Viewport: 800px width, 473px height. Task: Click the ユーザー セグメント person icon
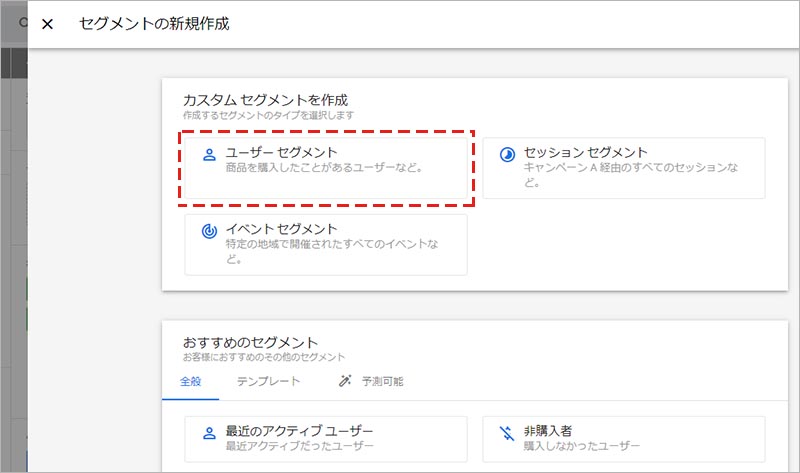pos(209,154)
